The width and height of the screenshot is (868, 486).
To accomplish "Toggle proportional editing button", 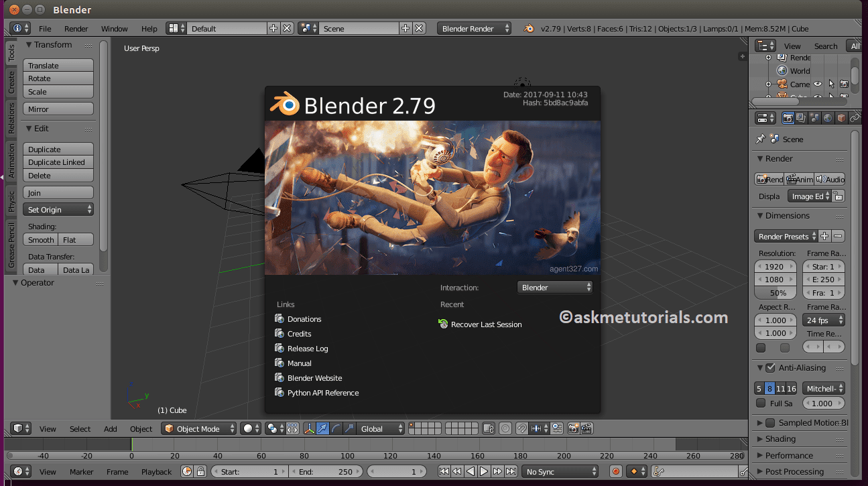I will [x=505, y=428].
